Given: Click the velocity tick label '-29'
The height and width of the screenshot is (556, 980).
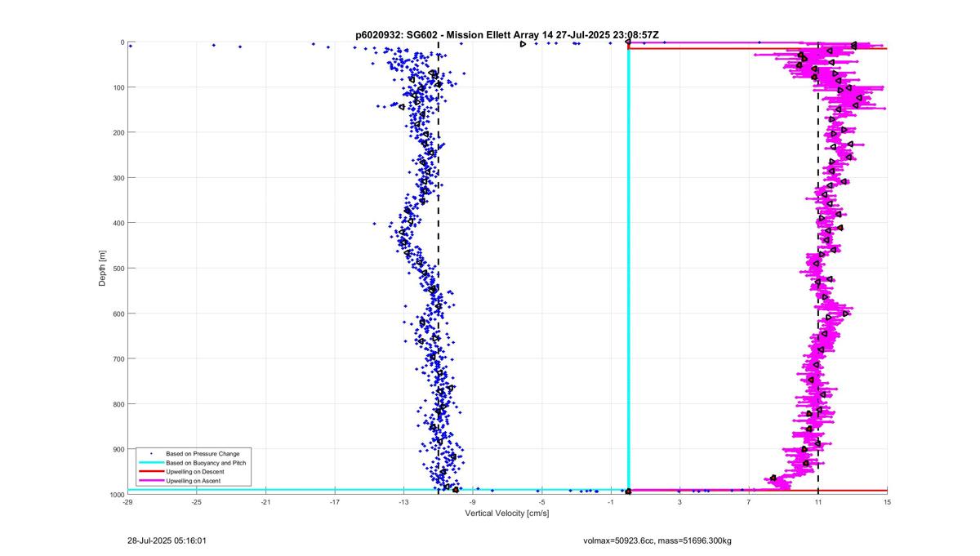Looking at the screenshot, I should click(x=127, y=502).
